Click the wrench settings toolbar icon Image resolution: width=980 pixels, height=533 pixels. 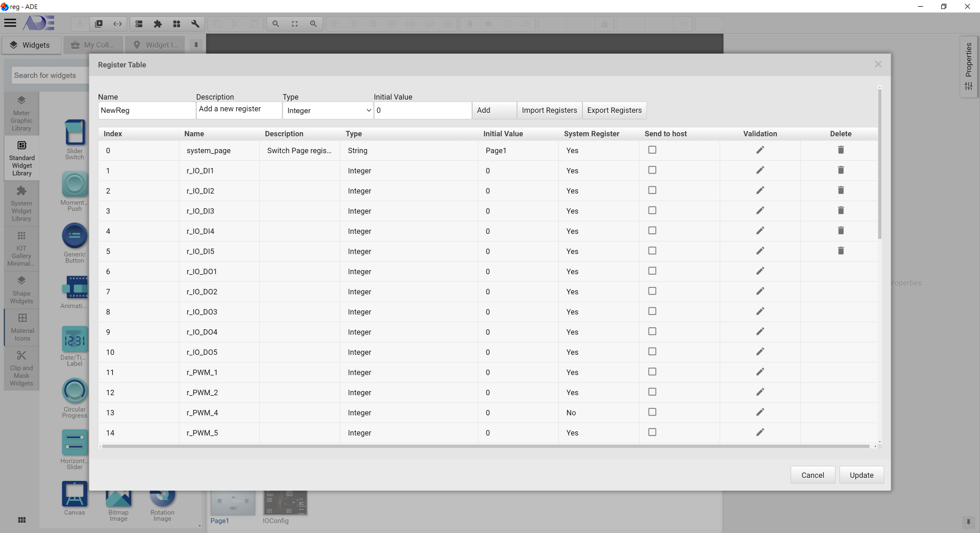195,24
